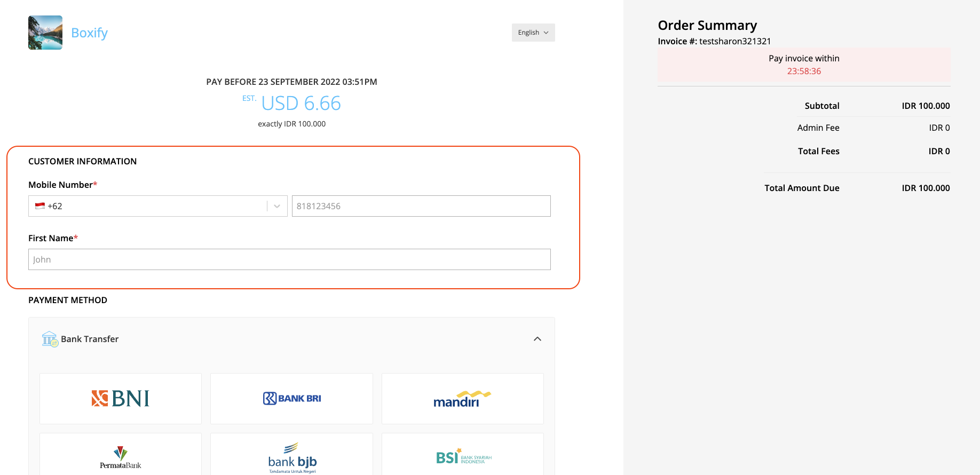Click the First Name input field

point(289,259)
